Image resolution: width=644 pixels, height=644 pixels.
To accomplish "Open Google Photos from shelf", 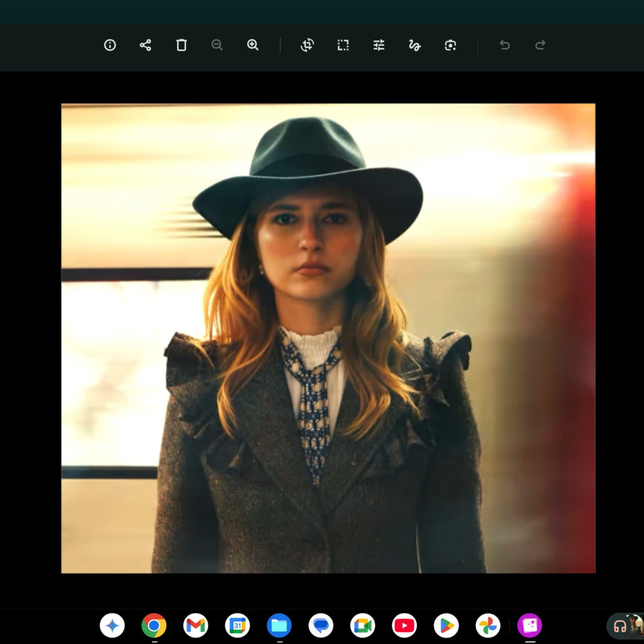I will click(x=488, y=626).
